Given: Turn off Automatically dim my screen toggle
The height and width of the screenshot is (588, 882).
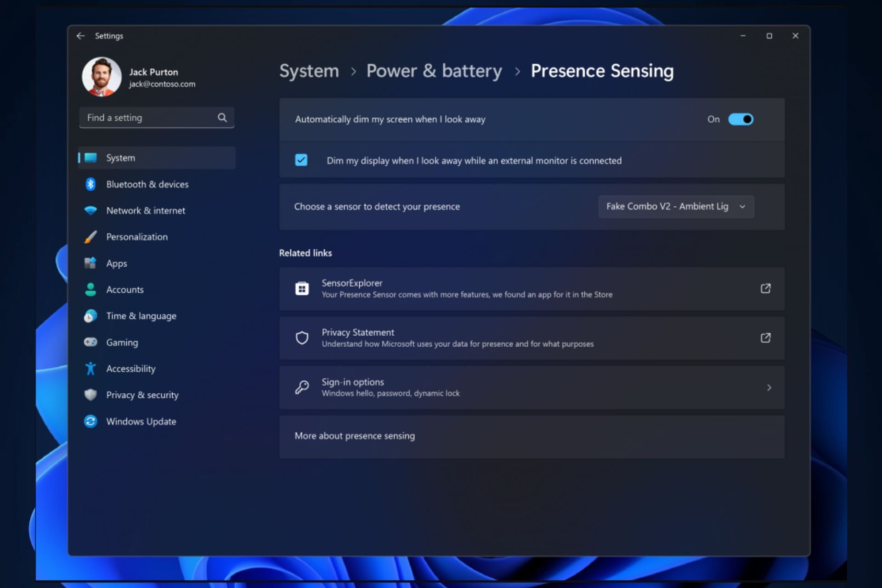Looking at the screenshot, I should pyautogui.click(x=741, y=119).
